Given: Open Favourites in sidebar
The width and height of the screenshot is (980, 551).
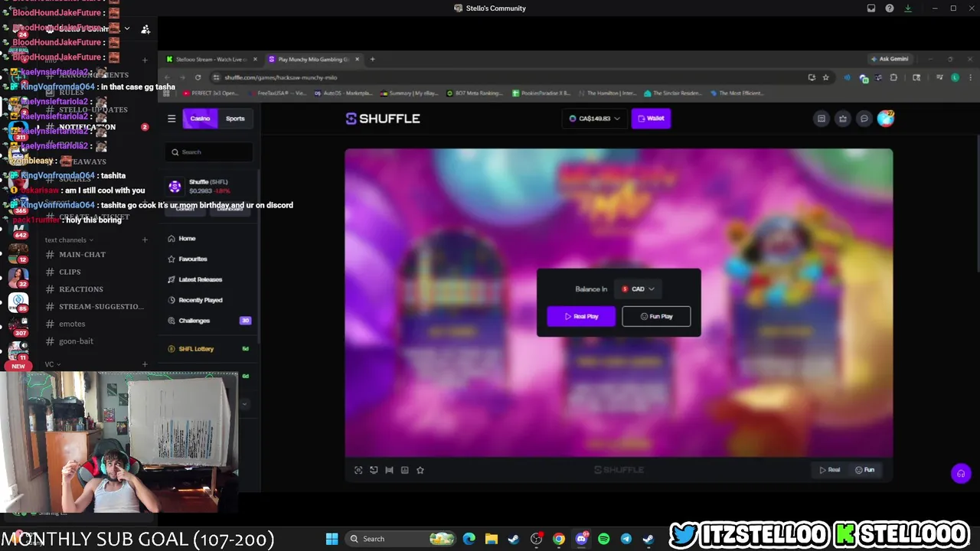Looking at the screenshot, I should point(192,259).
